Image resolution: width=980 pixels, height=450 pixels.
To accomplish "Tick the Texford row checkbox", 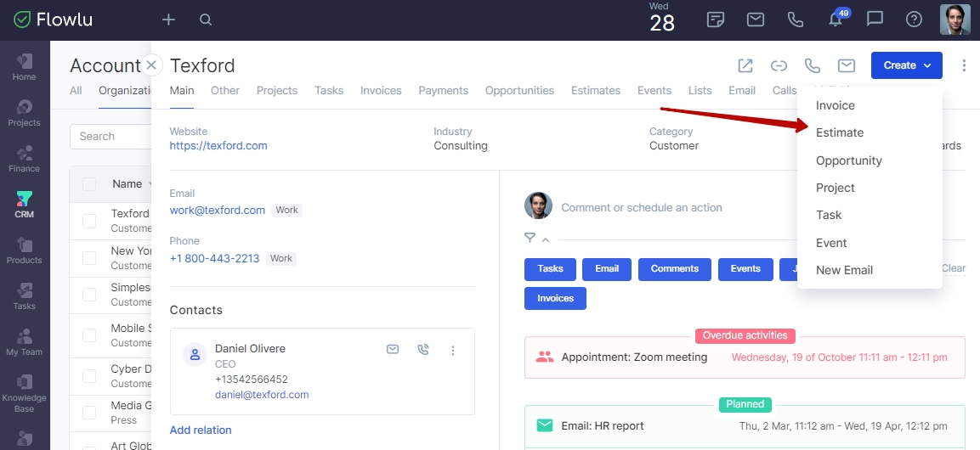I will pyautogui.click(x=89, y=221).
